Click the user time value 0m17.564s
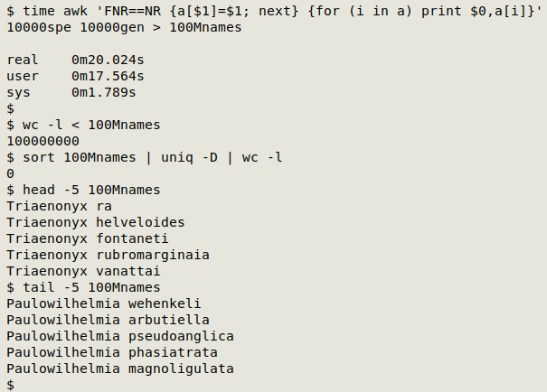The width and height of the screenshot is (547, 392). point(108,76)
